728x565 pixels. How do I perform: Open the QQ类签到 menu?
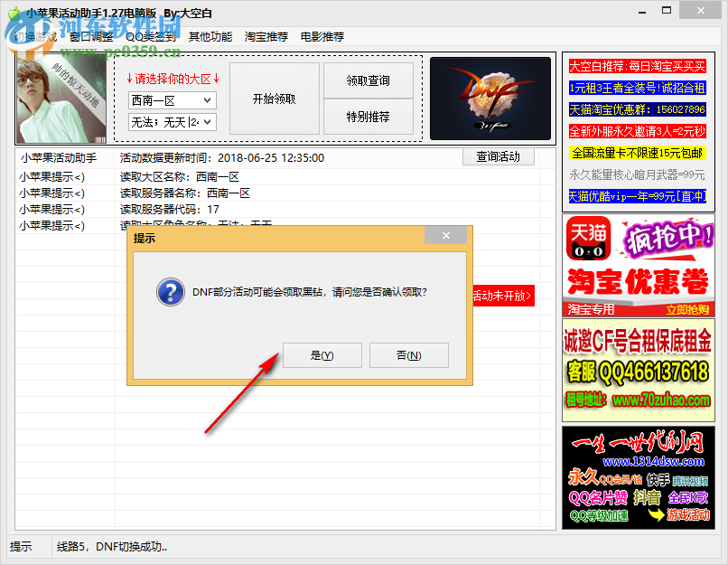pos(151,37)
